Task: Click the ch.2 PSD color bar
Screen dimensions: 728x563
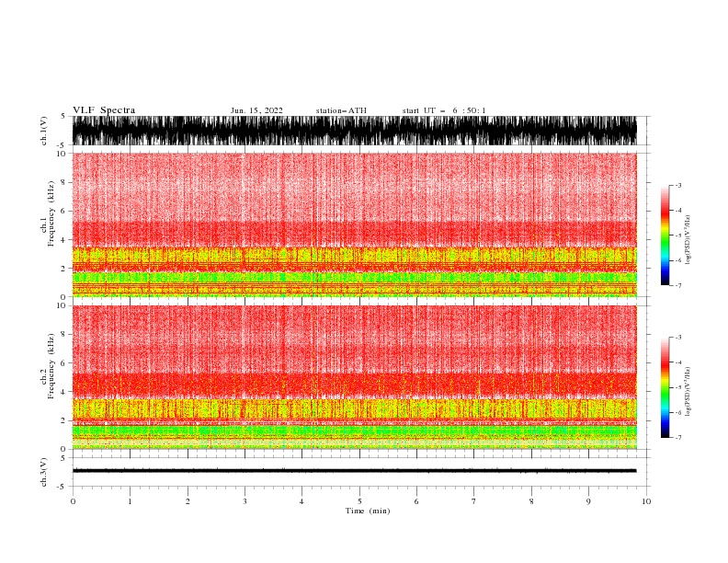Action: pos(665,387)
